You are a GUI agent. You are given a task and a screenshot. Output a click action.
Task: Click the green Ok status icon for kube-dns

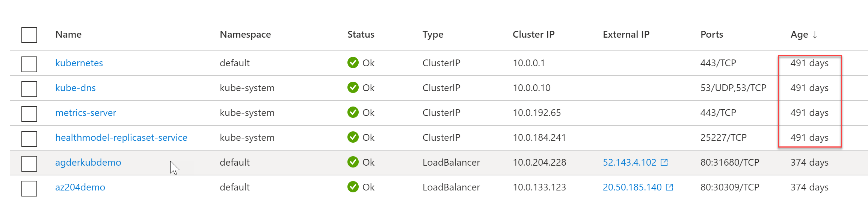tap(353, 88)
